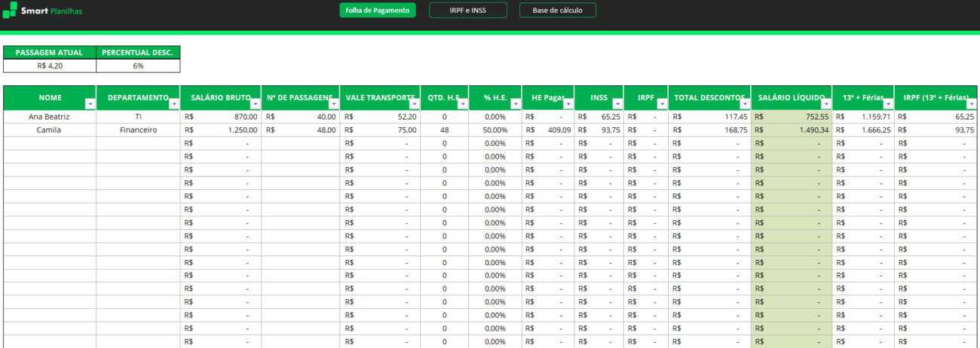Viewport: 980px width, 348px height.
Task: Click the Smart Planilhas logo icon
Action: [10, 11]
